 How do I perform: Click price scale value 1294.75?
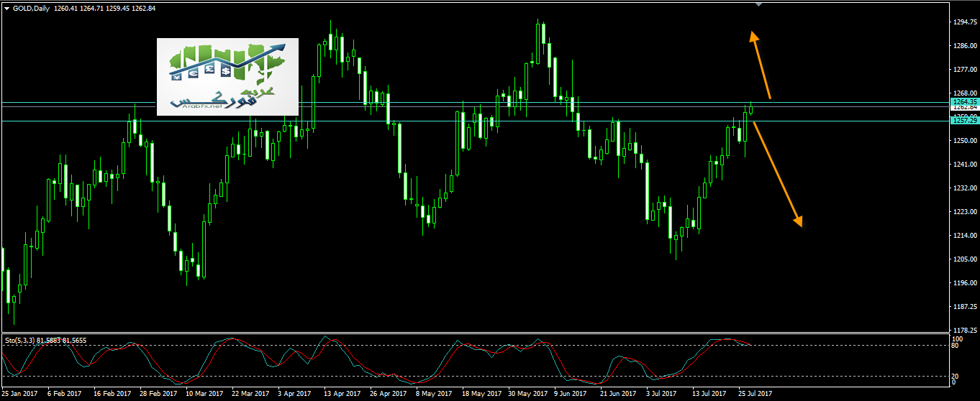(964, 22)
